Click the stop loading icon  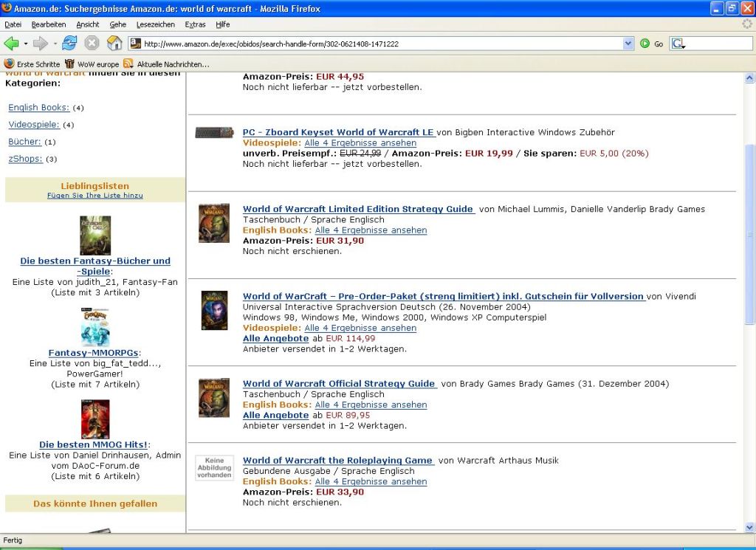92,44
